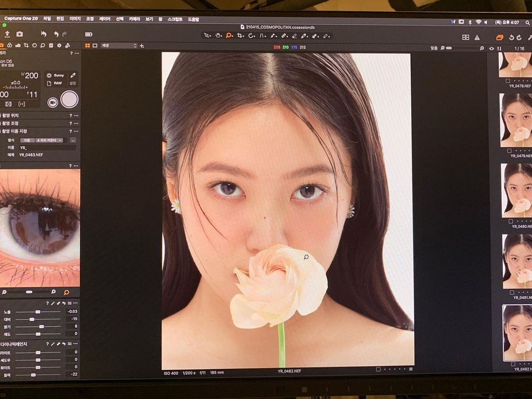Switch to single image view mode
The width and height of the screenshot is (532, 399).
[x=95, y=45]
